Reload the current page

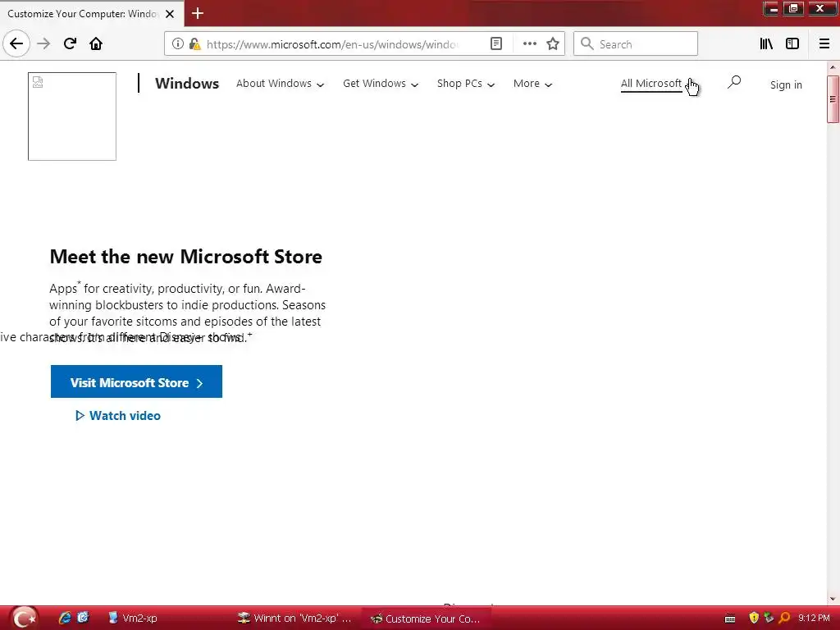pos(70,44)
